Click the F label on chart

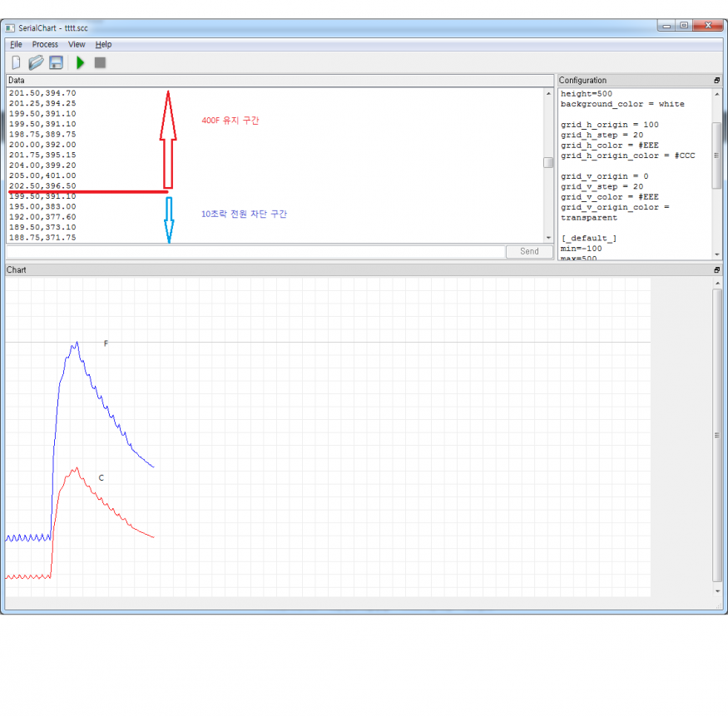click(x=106, y=343)
